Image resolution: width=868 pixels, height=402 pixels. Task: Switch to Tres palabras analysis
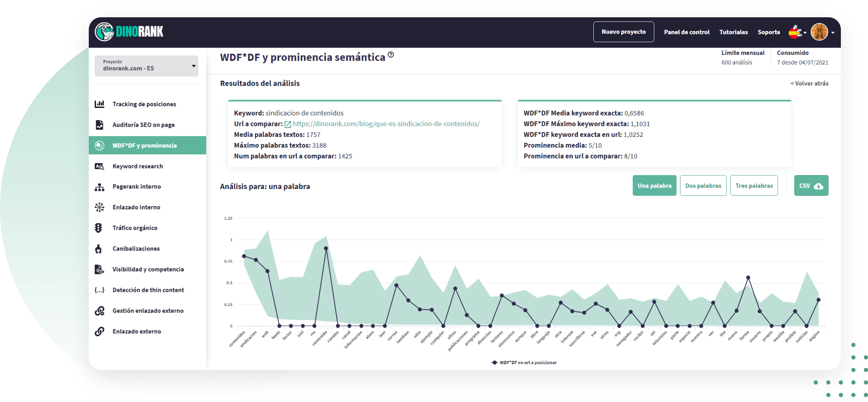point(754,186)
